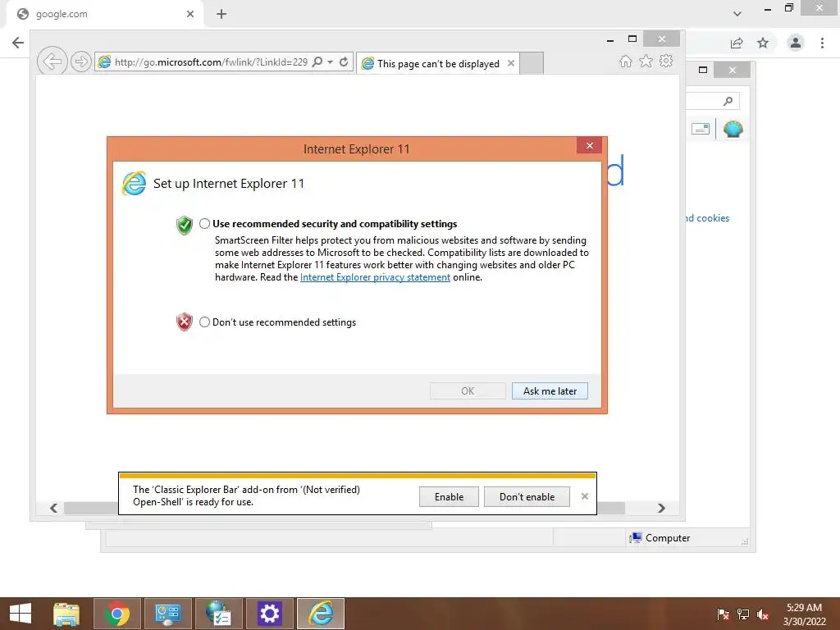Go back in Chrome
The image size is (840, 630).
[x=18, y=43]
